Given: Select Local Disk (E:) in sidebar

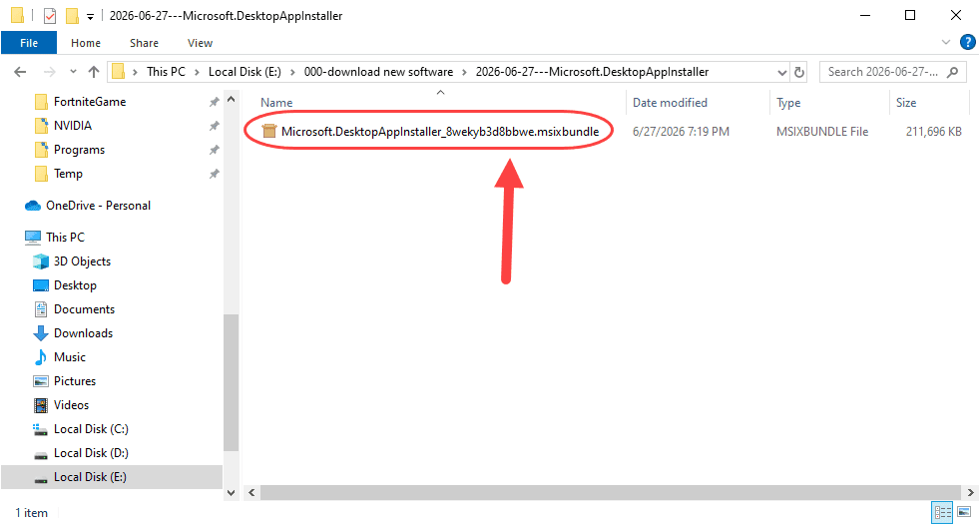Looking at the screenshot, I should 111,477.
